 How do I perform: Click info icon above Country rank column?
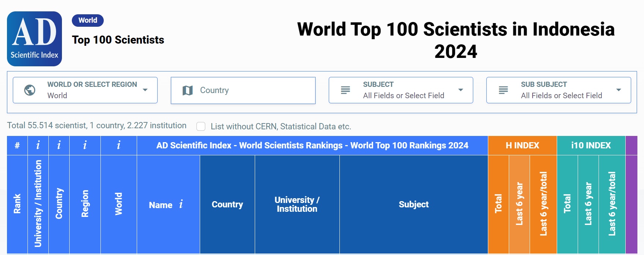click(x=59, y=145)
